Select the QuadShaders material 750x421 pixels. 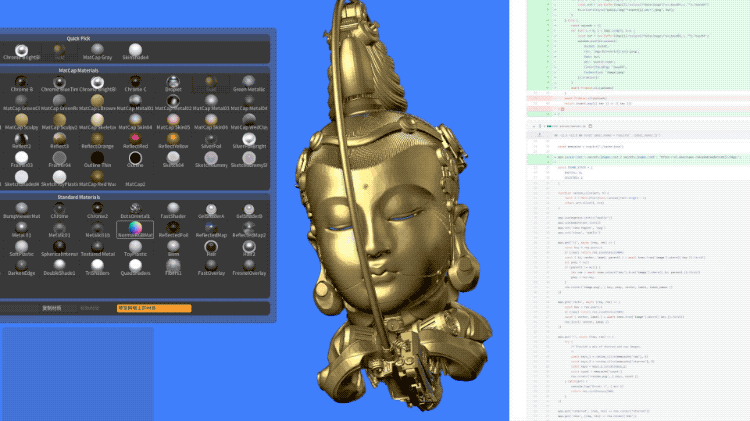click(135, 267)
